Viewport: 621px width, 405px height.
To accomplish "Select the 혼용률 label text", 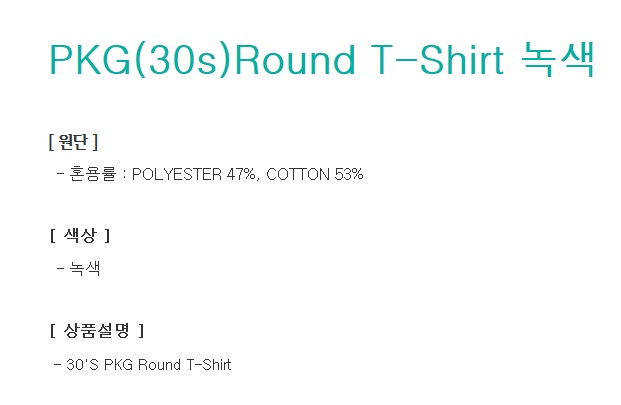I will coord(93,174).
